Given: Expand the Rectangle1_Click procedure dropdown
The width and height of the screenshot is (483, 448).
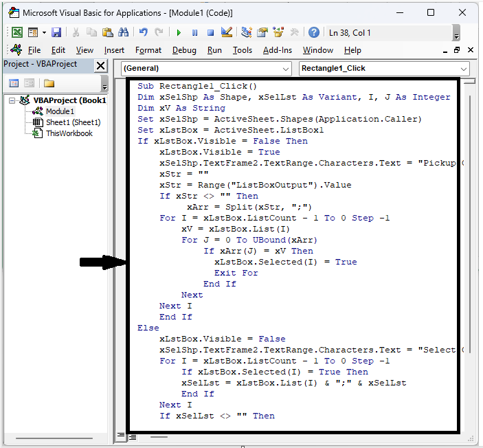Looking at the screenshot, I should tap(464, 69).
